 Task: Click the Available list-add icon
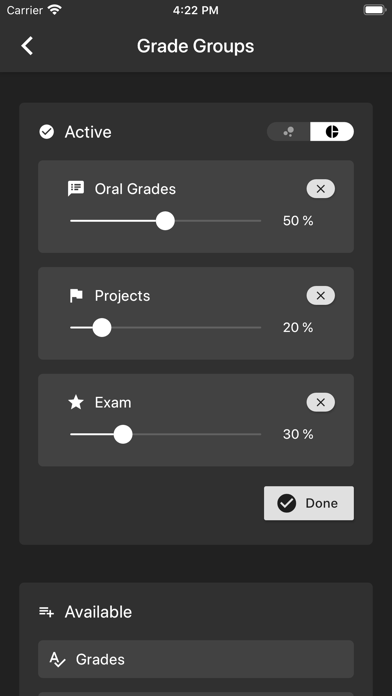click(47, 612)
